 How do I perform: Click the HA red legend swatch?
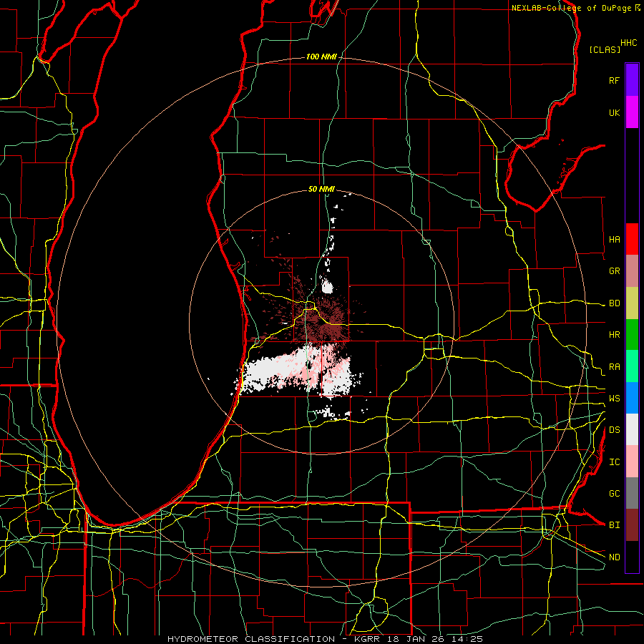pyautogui.click(x=632, y=239)
